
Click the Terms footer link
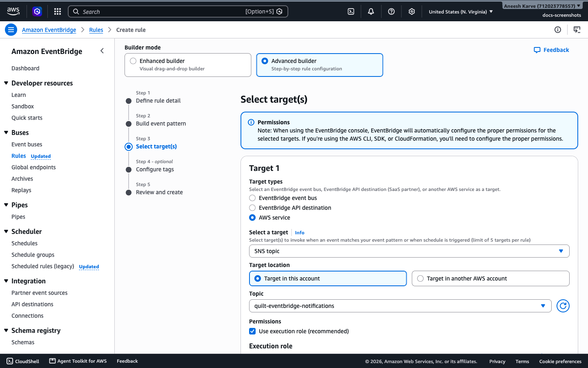522,361
